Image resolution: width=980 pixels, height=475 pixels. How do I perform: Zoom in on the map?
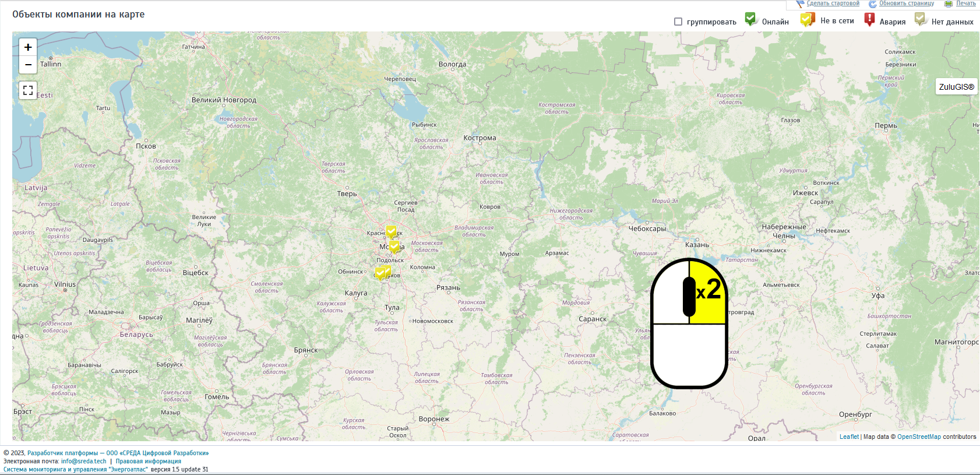pyautogui.click(x=28, y=47)
